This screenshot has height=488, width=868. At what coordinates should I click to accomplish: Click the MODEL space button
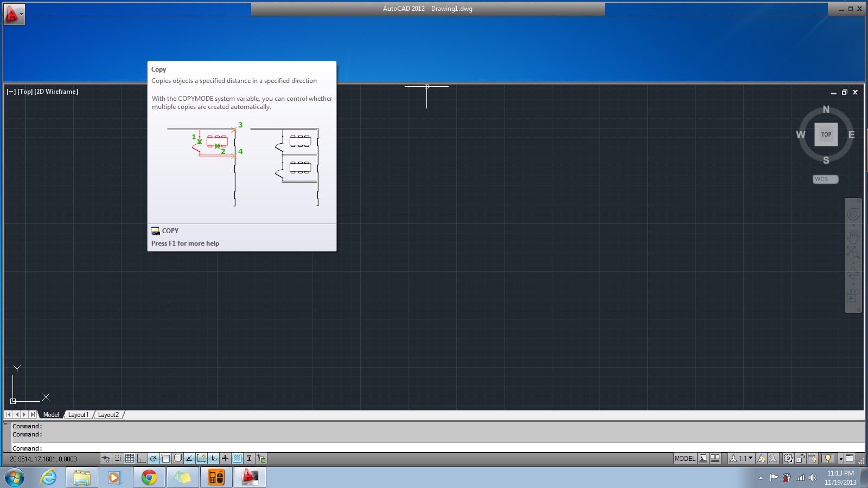(x=685, y=458)
